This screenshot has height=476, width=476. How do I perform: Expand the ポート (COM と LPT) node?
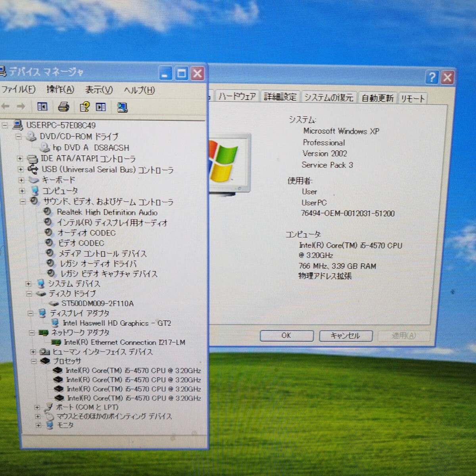coord(36,407)
